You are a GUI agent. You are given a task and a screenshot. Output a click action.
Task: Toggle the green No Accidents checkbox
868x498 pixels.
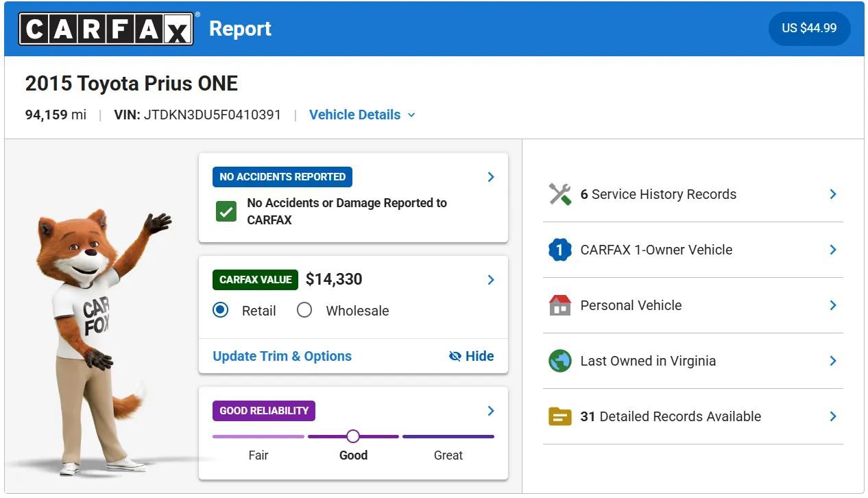[x=226, y=211]
